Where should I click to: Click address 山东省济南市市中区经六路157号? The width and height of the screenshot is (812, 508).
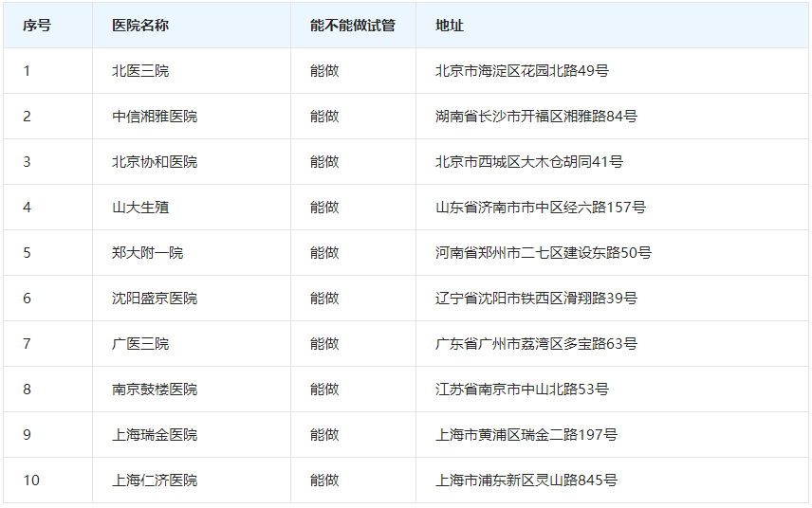(x=541, y=208)
